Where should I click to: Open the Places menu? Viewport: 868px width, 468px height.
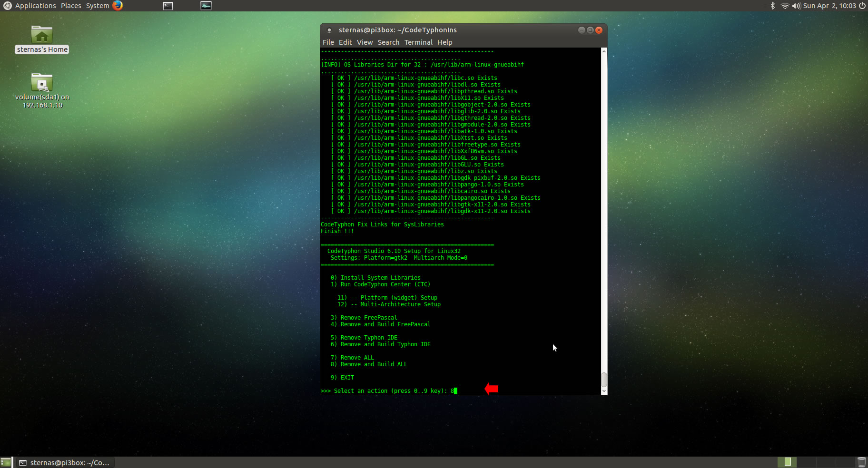point(71,6)
